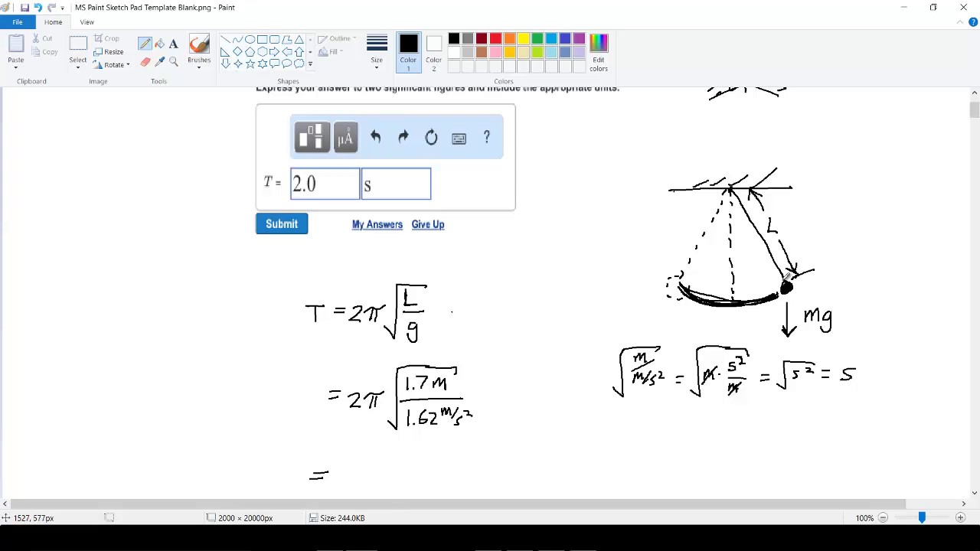
Task: Click the vertical scrollbar thumb
Action: tap(974, 109)
